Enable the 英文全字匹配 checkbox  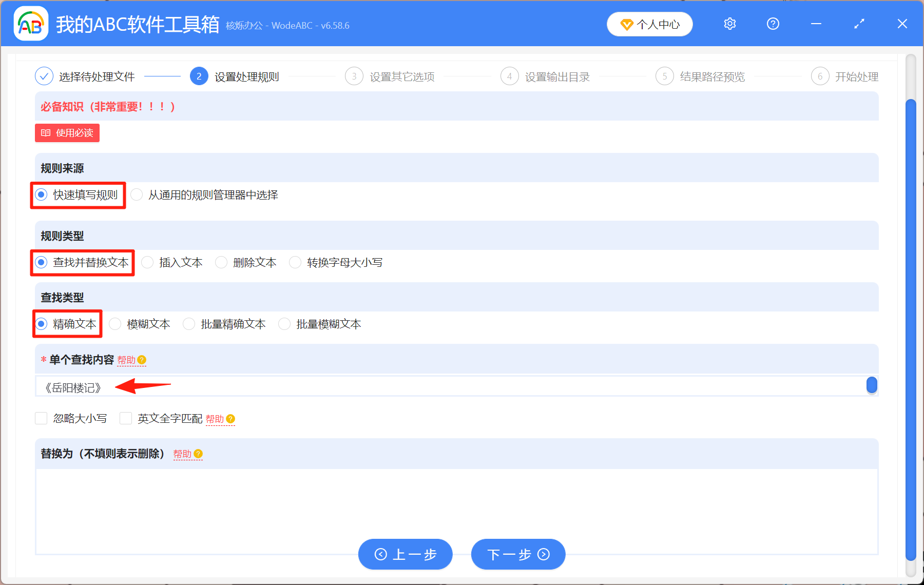click(126, 418)
